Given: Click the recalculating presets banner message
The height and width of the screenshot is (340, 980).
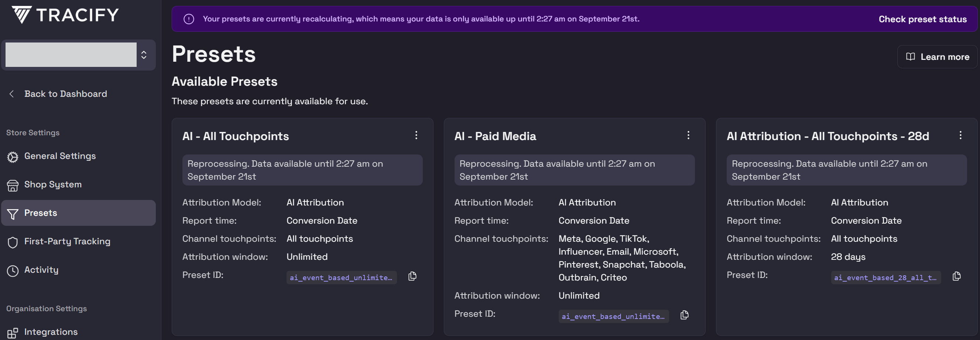Looking at the screenshot, I should [421, 19].
